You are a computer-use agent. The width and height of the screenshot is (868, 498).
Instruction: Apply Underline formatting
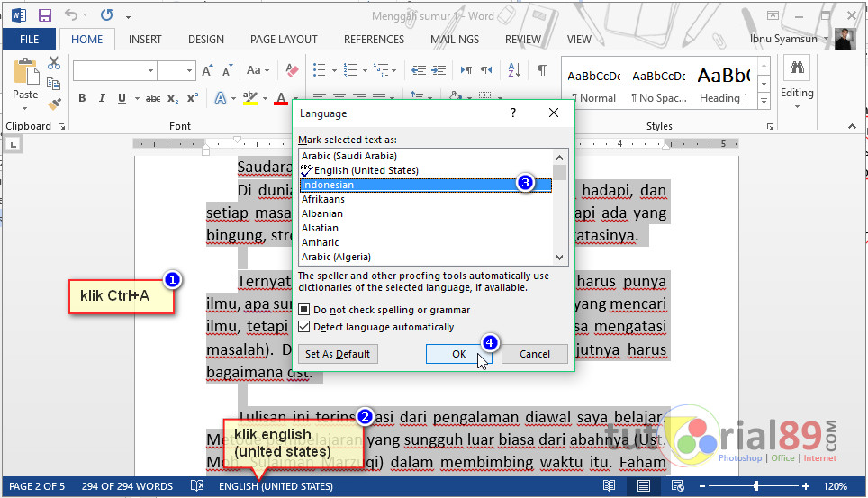(x=122, y=98)
